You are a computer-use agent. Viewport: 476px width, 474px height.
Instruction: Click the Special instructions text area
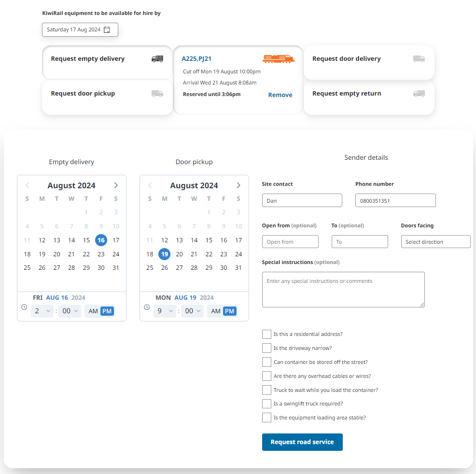click(343, 290)
